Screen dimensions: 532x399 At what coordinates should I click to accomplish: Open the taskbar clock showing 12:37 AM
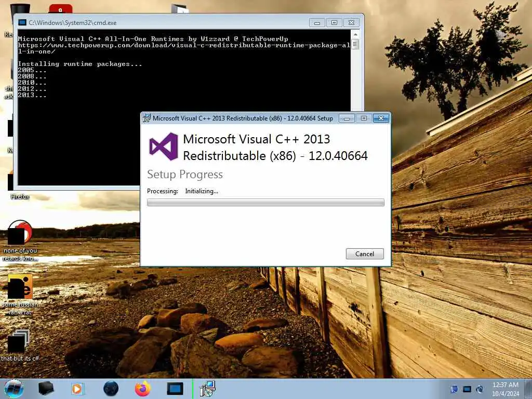(x=506, y=389)
